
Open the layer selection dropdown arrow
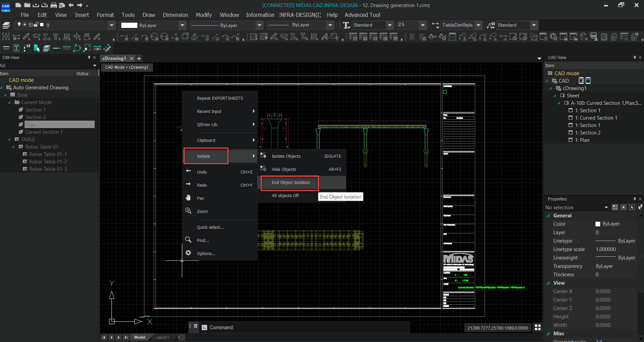coord(111,25)
